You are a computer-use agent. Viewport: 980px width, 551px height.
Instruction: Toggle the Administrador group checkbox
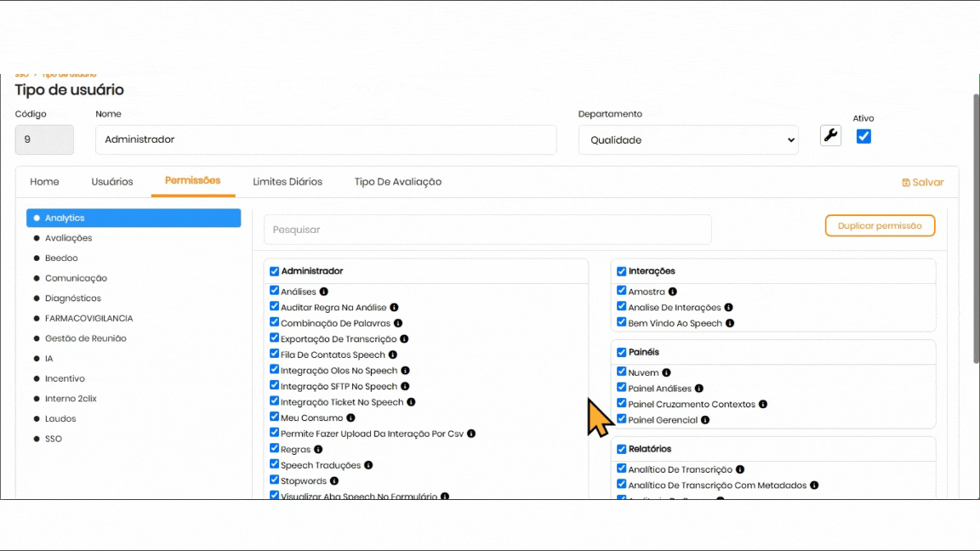(274, 271)
